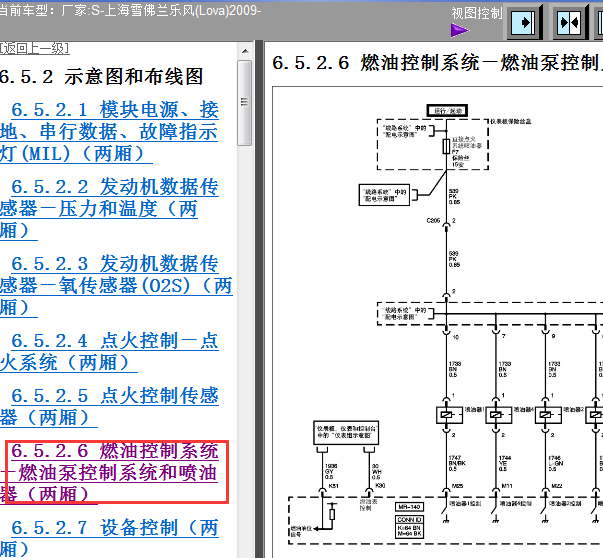Screen dimensions: 603x558
Task: Click the 仪表板 仪表组示意图 reference box
Action: click(346, 432)
